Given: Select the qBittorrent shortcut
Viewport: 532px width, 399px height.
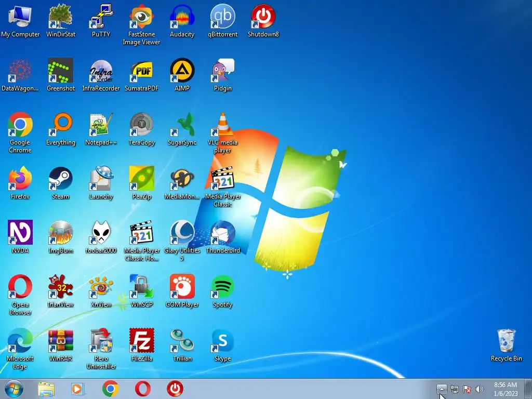Looking at the screenshot, I should pos(222,21).
